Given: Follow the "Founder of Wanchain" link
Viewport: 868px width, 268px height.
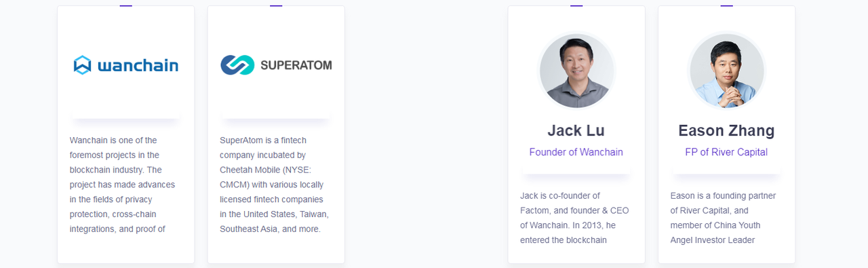Looking at the screenshot, I should click(x=576, y=152).
